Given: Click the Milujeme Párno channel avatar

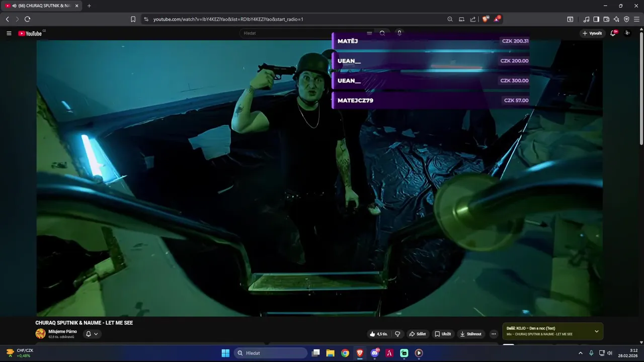Looking at the screenshot, I should point(40,334).
